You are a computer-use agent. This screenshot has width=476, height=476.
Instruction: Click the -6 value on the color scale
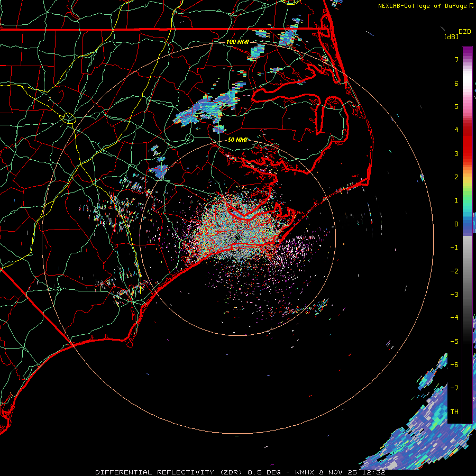(x=454, y=365)
